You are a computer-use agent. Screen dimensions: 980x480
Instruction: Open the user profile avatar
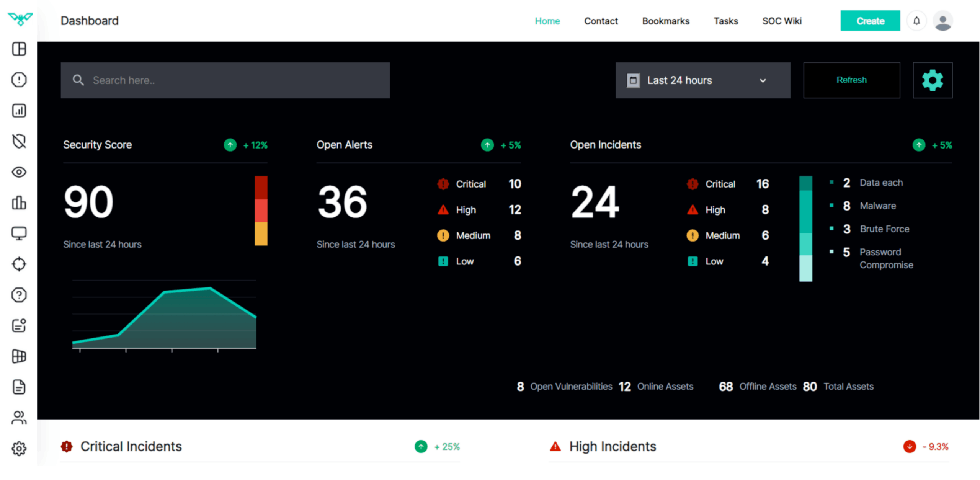pyautogui.click(x=942, y=21)
